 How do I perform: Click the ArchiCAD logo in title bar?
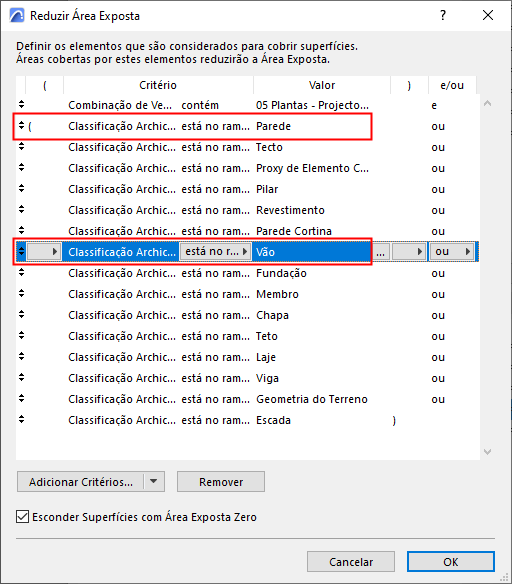coord(17,16)
